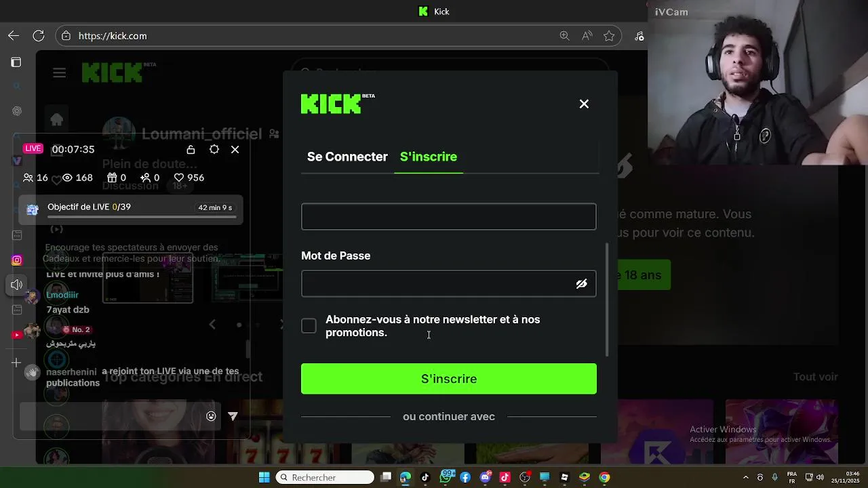Click the iVCam window title
Viewport: 868px width, 488px height.
coord(671,12)
